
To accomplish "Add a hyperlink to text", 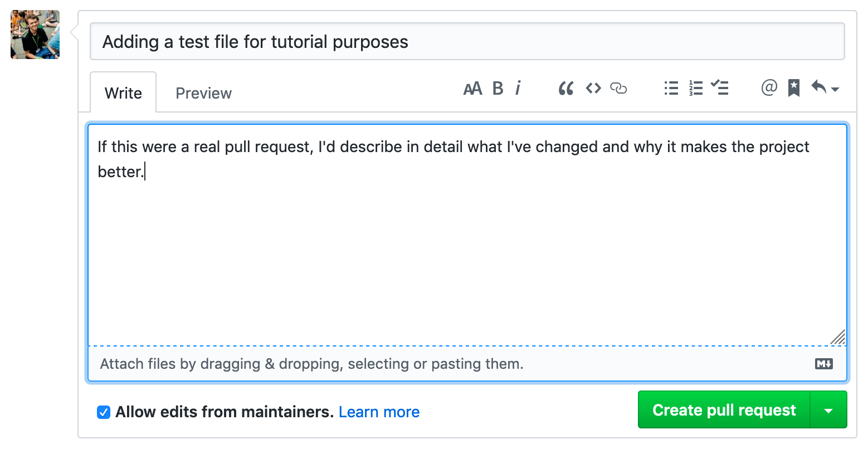I will click(x=618, y=89).
